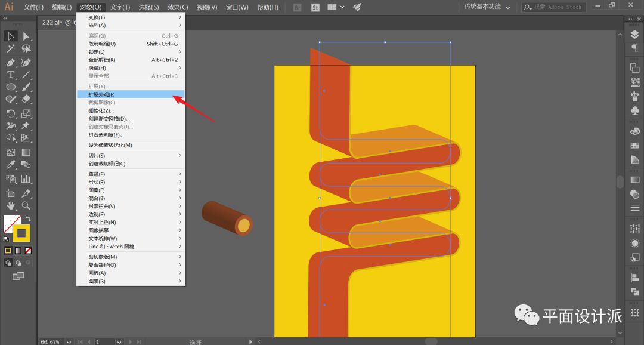Image resolution: width=644 pixels, height=345 pixels.
Task: Click the Zoom magnifier tool
Action: tap(26, 205)
